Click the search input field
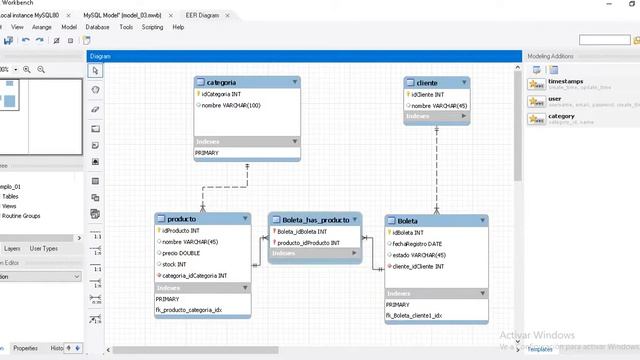Viewport: 640px width, 360px height. click(604, 40)
